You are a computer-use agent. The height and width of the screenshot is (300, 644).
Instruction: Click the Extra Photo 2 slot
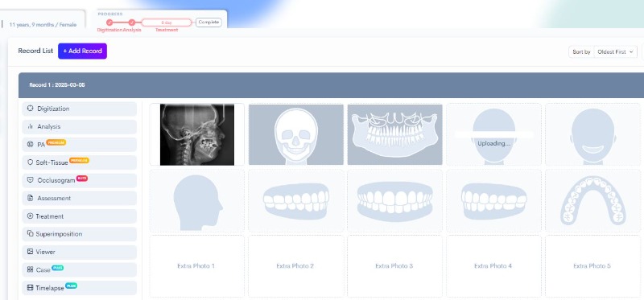coord(296,266)
